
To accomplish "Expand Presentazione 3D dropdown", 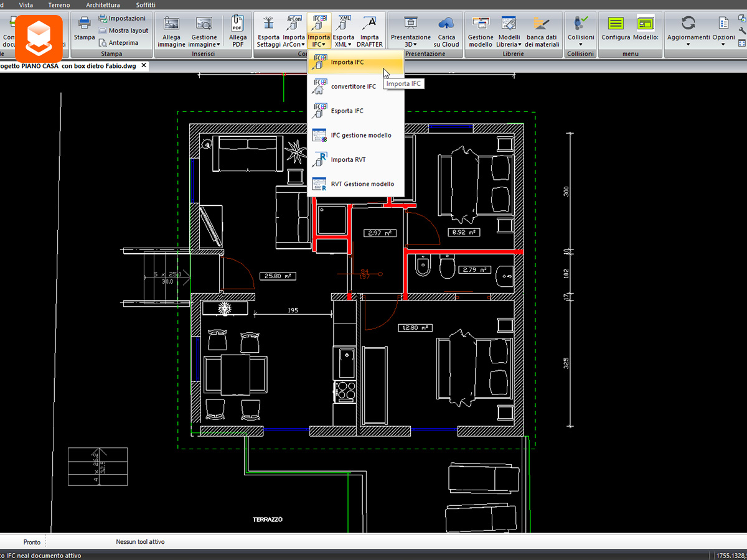I will (x=410, y=31).
